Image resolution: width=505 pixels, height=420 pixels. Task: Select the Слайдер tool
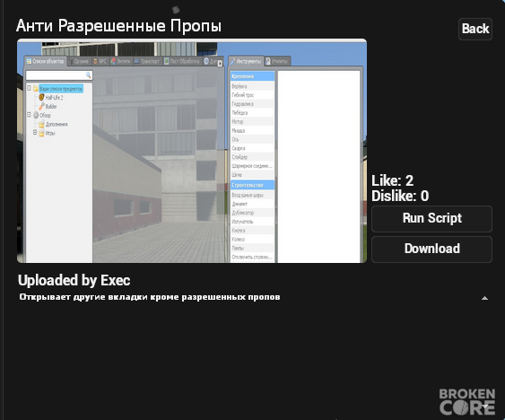pos(252,157)
